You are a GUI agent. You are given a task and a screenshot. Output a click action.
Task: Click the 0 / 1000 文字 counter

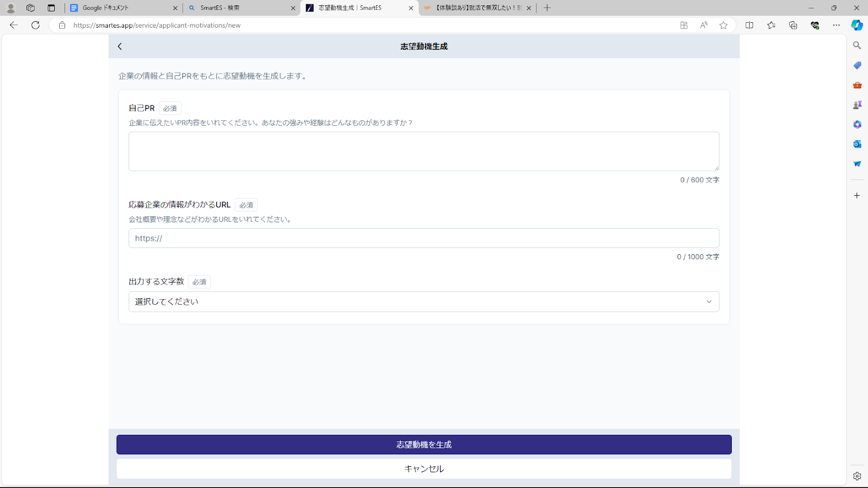tap(698, 257)
